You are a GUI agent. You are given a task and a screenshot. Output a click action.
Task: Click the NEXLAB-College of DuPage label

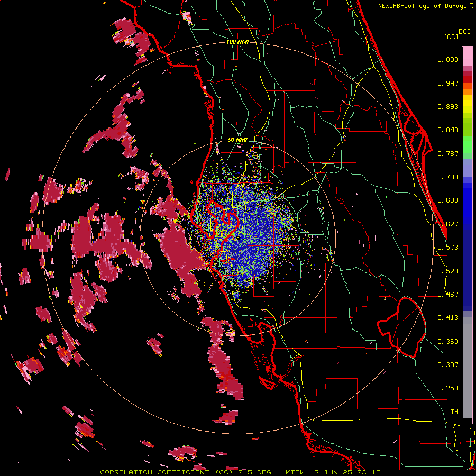[x=422, y=6]
